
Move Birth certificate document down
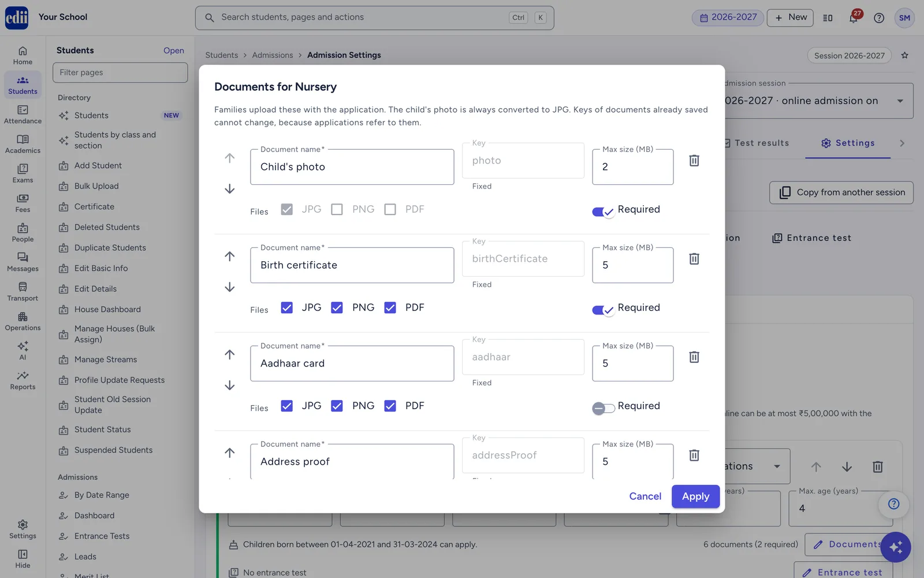pos(230,287)
